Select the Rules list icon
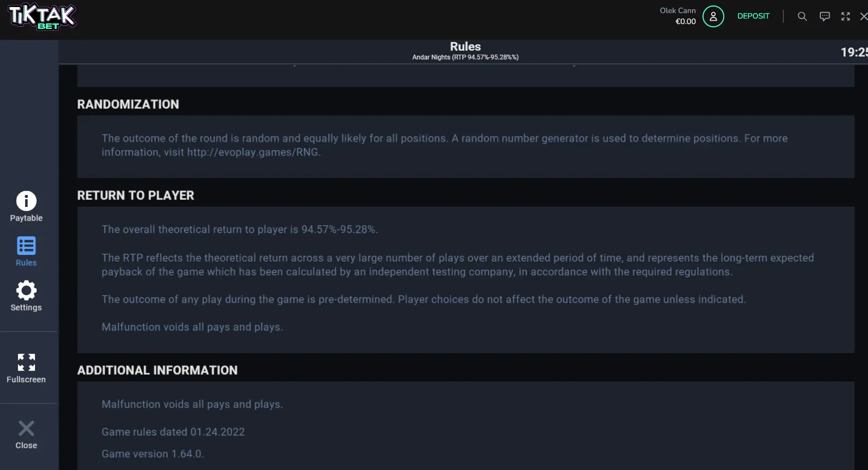Image resolution: width=868 pixels, height=470 pixels. coord(26,246)
